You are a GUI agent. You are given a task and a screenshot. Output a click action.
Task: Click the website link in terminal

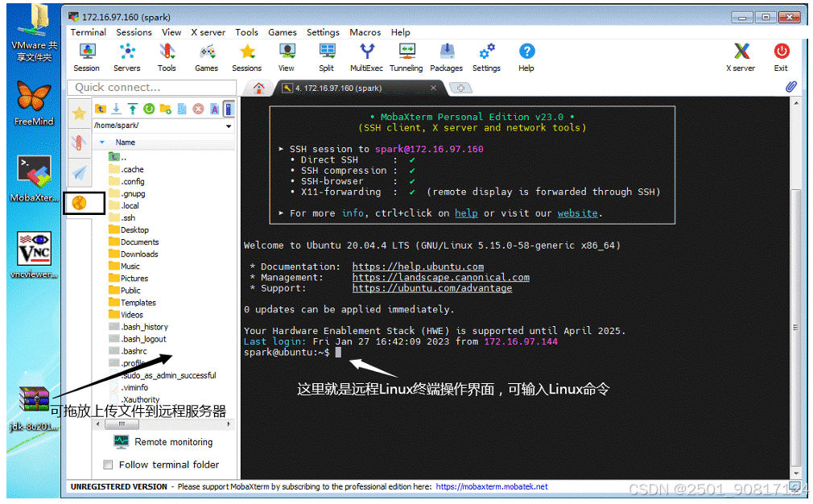(577, 213)
